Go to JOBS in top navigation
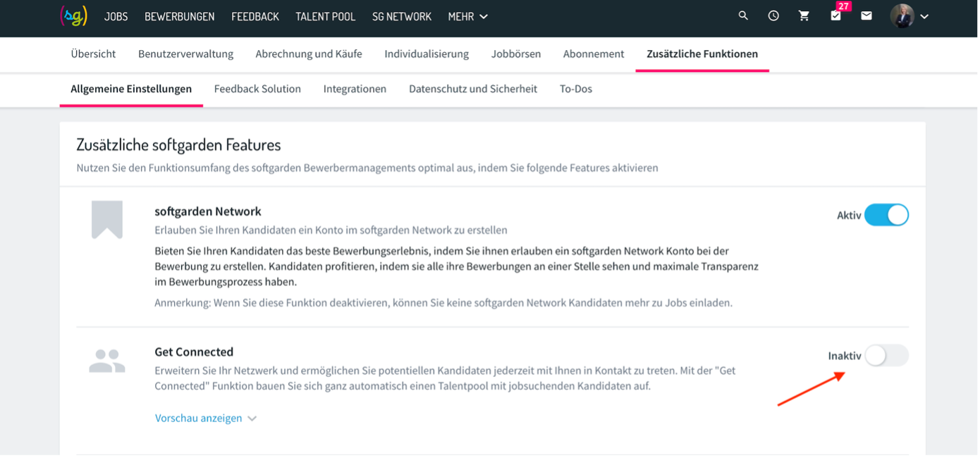980x458 pixels. (116, 16)
